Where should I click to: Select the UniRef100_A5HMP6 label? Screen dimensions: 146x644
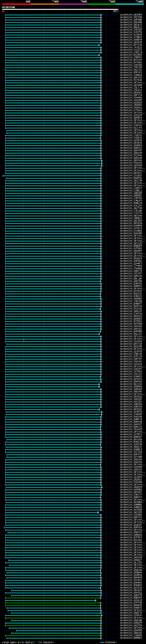click(x=131, y=387)
